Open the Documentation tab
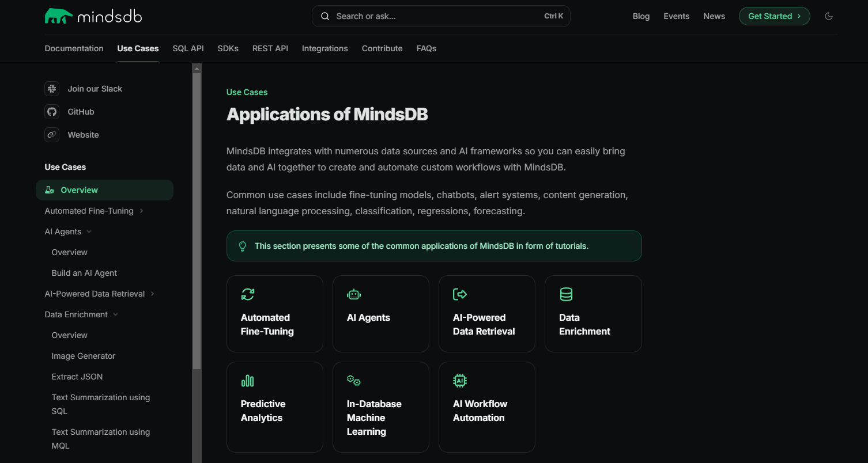 (x=74, y=48)
